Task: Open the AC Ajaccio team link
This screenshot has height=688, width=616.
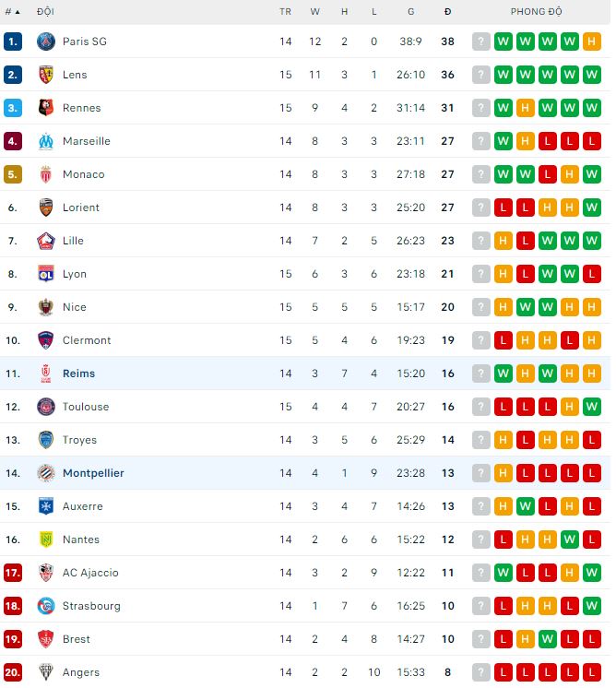Action: pyautogui.click(x=90, y=573)
